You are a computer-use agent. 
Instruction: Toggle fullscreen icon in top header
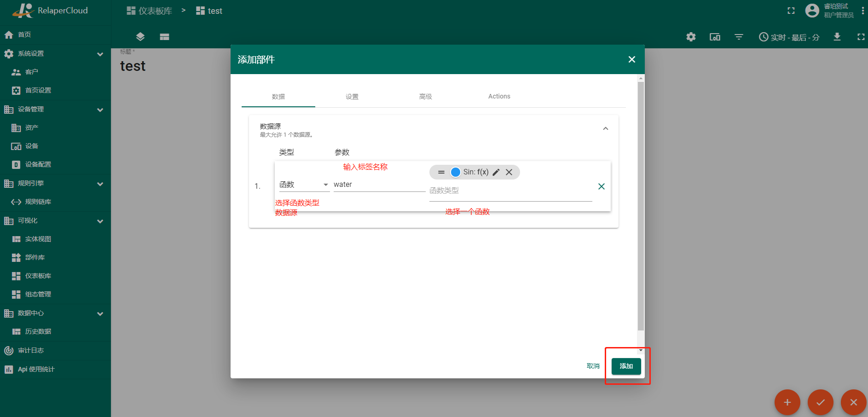coord(791,11)
